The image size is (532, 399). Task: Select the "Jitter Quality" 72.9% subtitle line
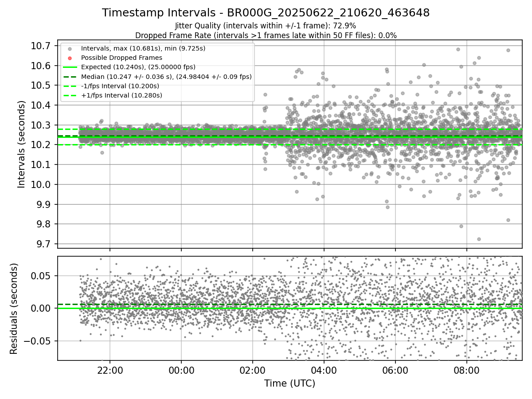266,26
